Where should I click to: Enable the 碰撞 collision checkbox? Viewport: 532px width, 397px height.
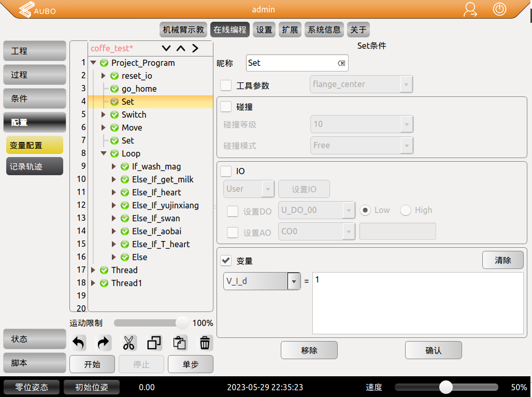(x=226, y=107)
